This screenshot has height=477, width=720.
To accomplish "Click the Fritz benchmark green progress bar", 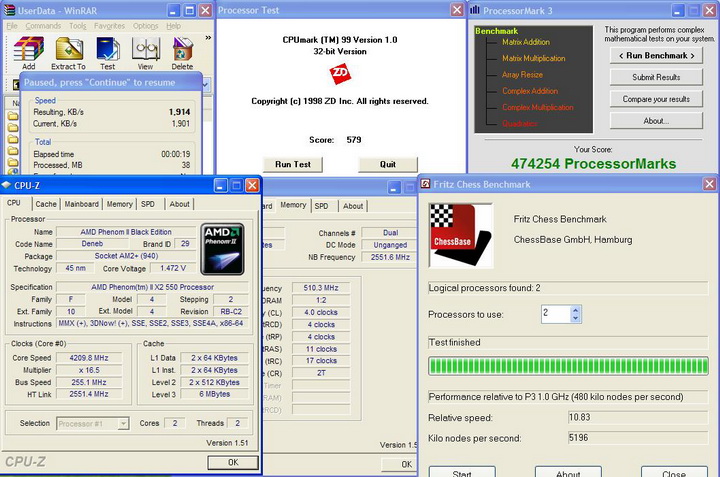I will [x=568, y=366].
